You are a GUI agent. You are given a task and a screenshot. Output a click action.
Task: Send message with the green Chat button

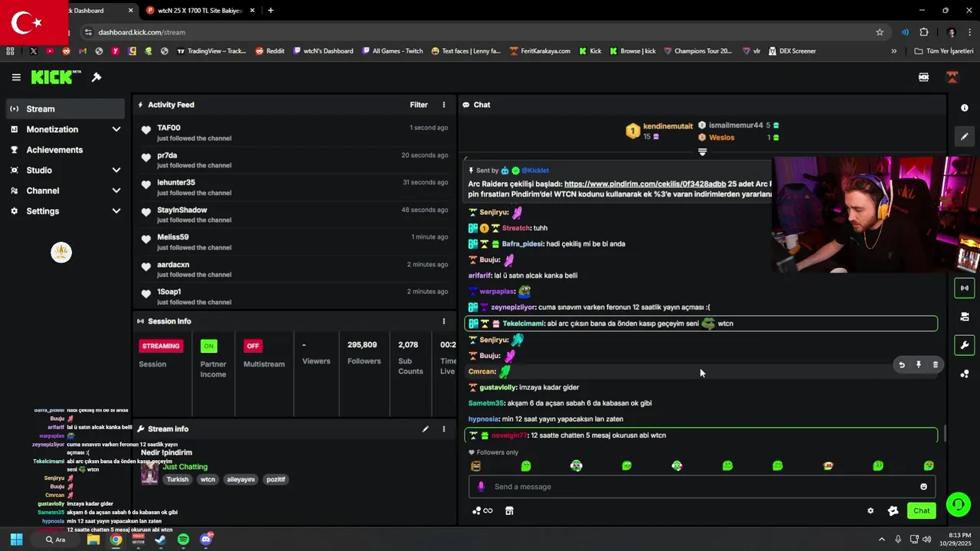[922, 511]
